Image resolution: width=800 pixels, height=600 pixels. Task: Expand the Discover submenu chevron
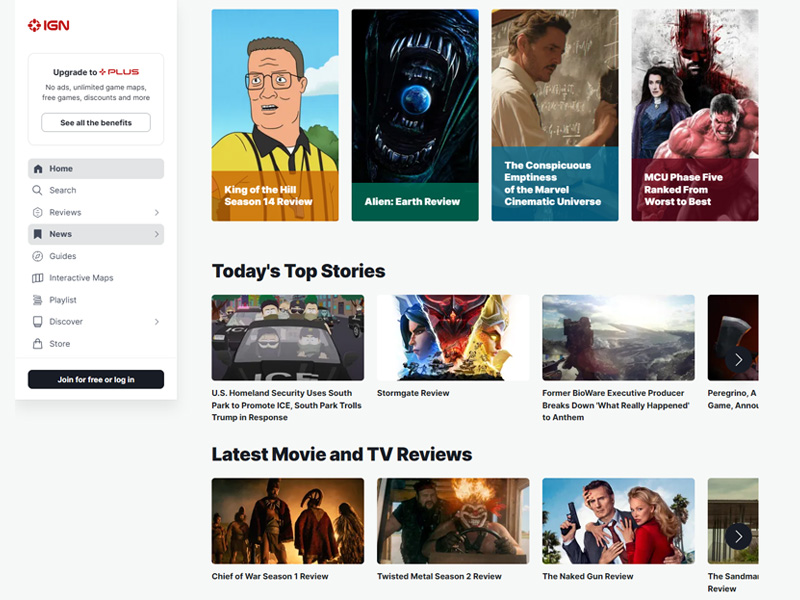[156, 322]
